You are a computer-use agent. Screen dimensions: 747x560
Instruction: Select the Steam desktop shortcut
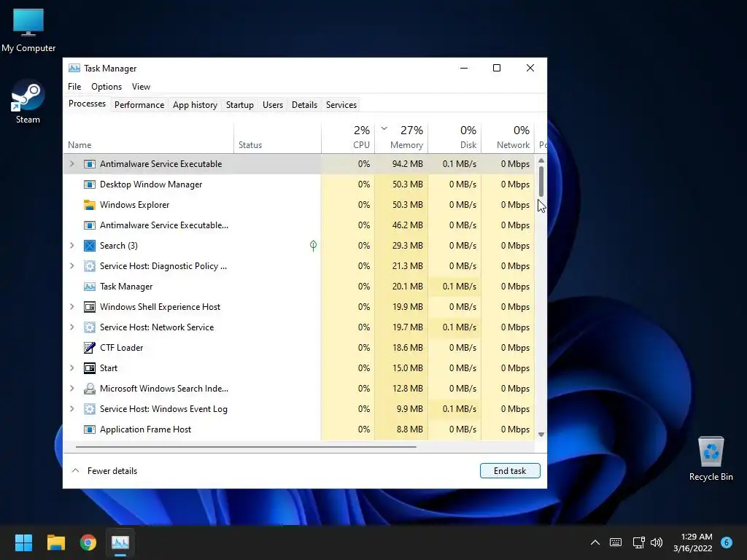coord(28,102)
